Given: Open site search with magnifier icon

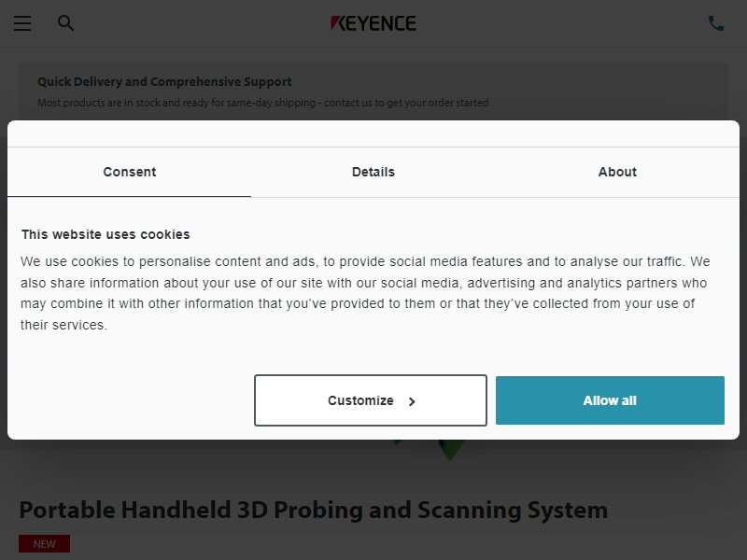Looking at the screenshot, I should pos(65,22).
